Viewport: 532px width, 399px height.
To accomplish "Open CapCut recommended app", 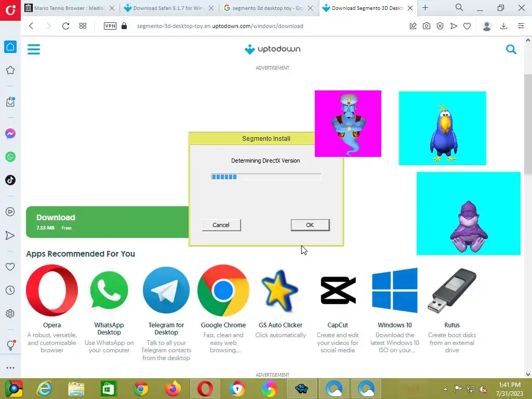I will pyautogui.click(x=338, y=290).
